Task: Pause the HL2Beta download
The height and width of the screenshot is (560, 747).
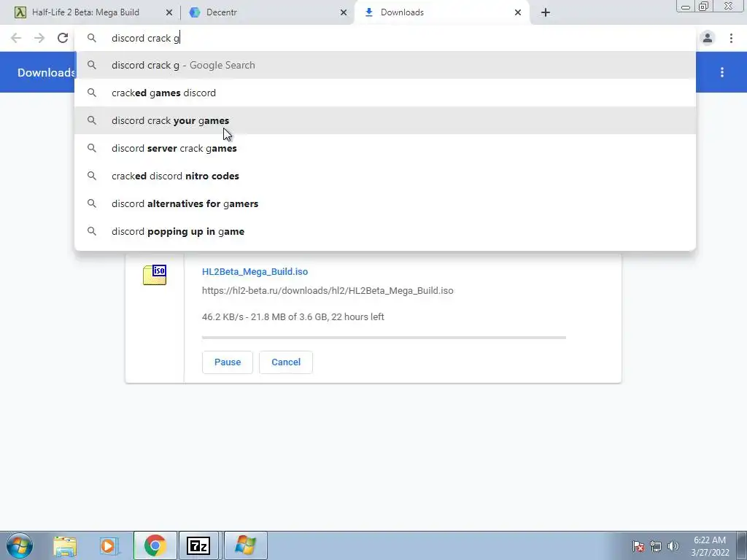Action: [x=228, y=362]
